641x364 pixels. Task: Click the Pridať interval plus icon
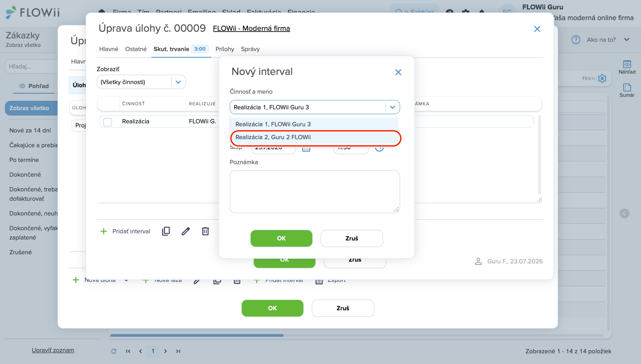click(x=104, y=231)
